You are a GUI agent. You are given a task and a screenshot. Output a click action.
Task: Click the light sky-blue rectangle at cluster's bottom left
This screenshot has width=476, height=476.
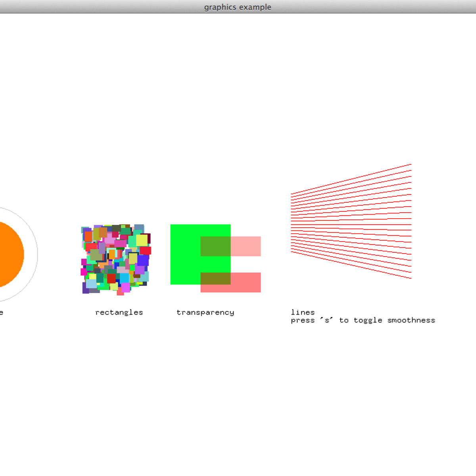(91, 284)
